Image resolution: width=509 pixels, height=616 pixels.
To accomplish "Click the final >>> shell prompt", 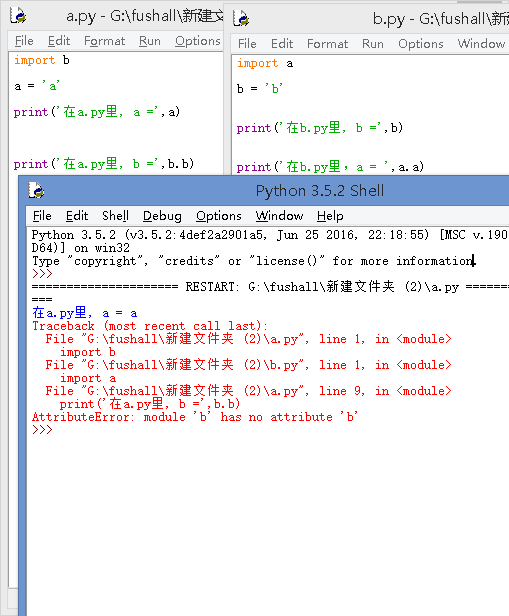I will point(42,430).
